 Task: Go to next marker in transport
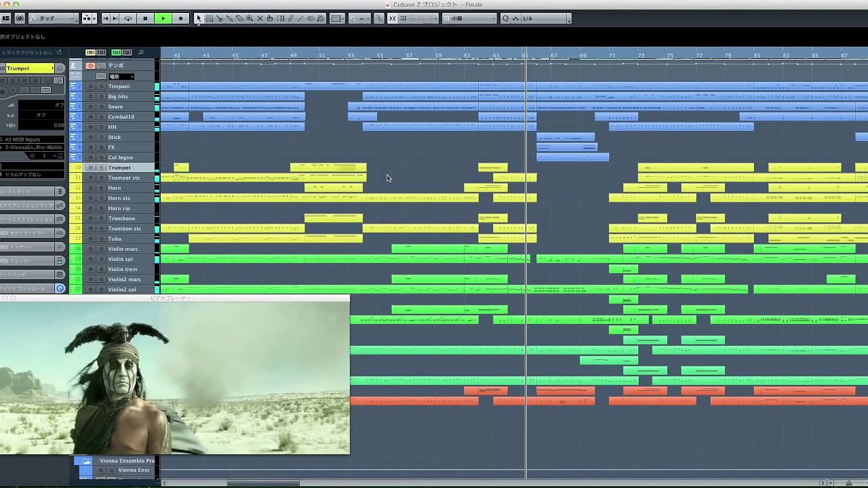(115, 18)
